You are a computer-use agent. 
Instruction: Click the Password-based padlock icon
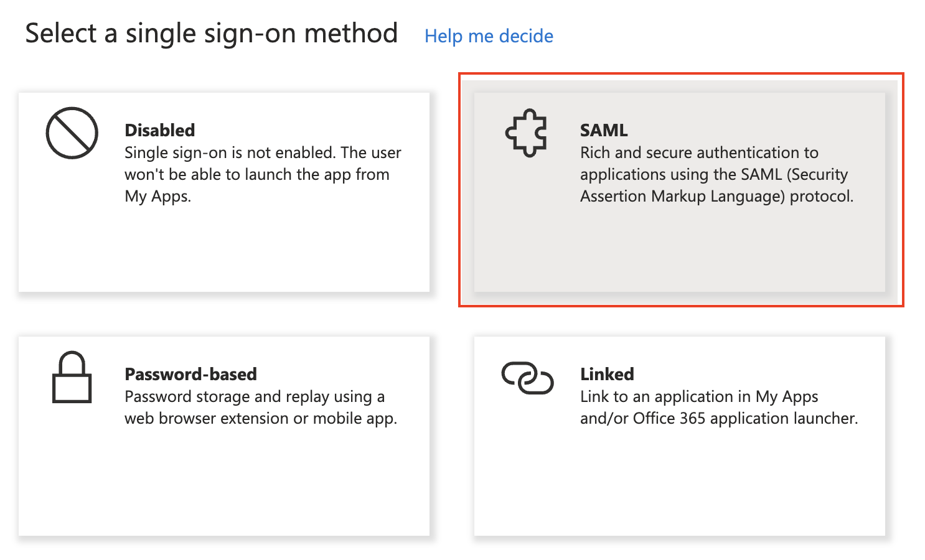click(x=72, y=378)
